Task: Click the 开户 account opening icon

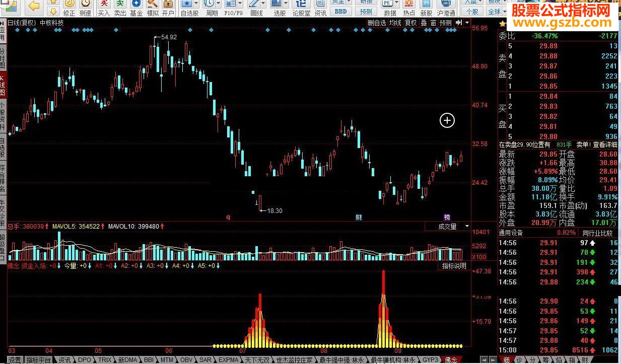Action: click(x=168, y=8)
